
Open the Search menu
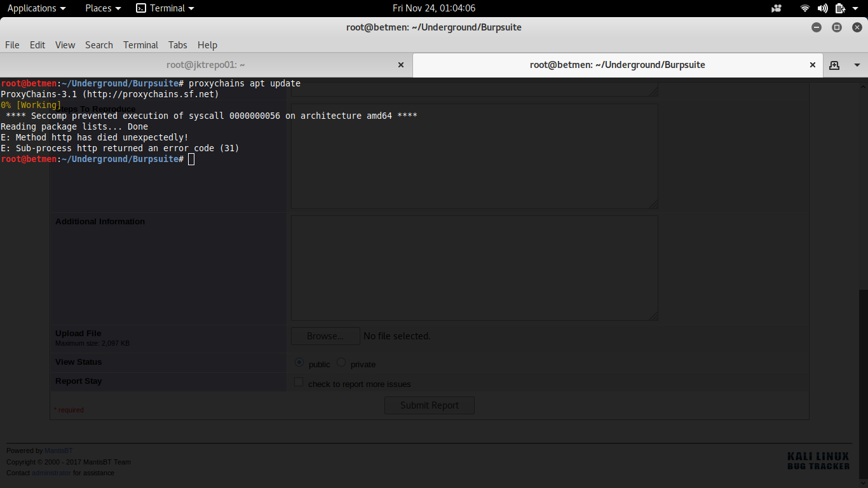point(98,45)
